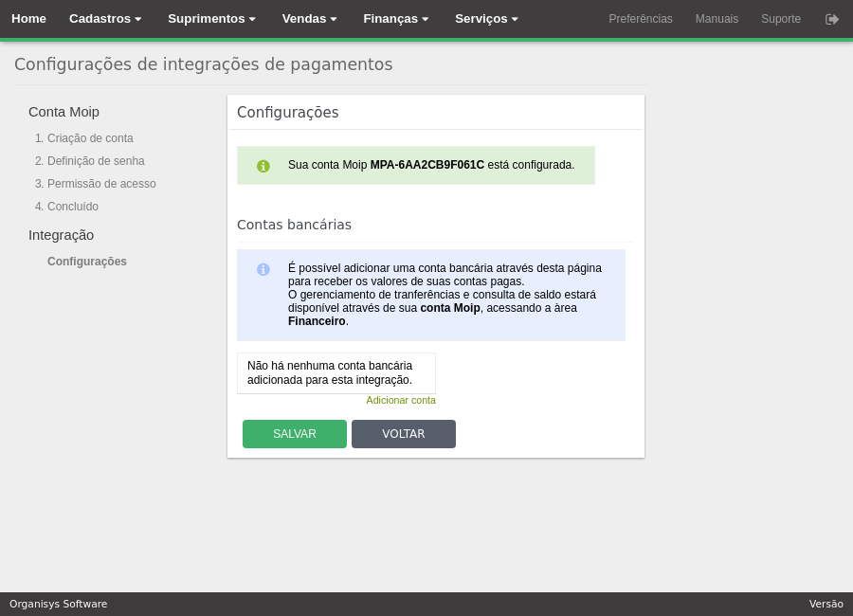Click the Adicionar conta link
The height and width of the screenshot is (616, 853).
pos(401,400)
